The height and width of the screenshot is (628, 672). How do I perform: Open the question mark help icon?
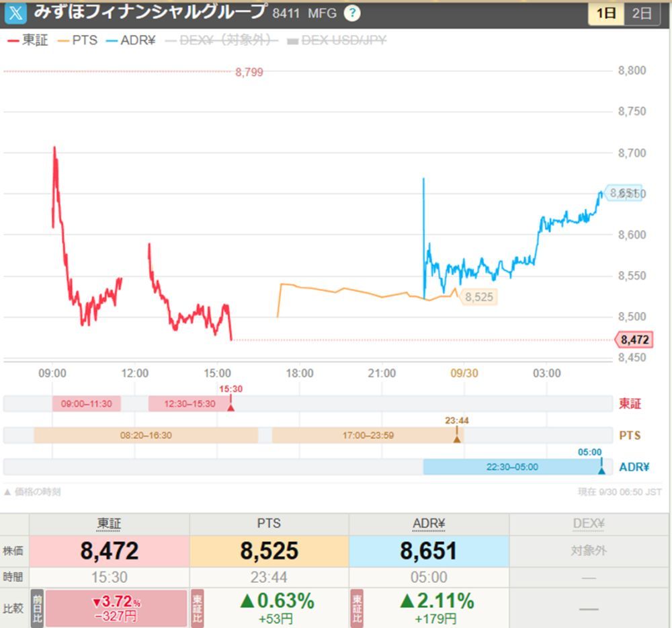[352, 13]
